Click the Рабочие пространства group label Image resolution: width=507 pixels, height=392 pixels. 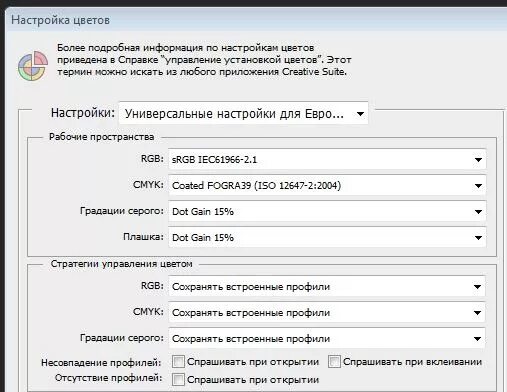click(102, 137)
